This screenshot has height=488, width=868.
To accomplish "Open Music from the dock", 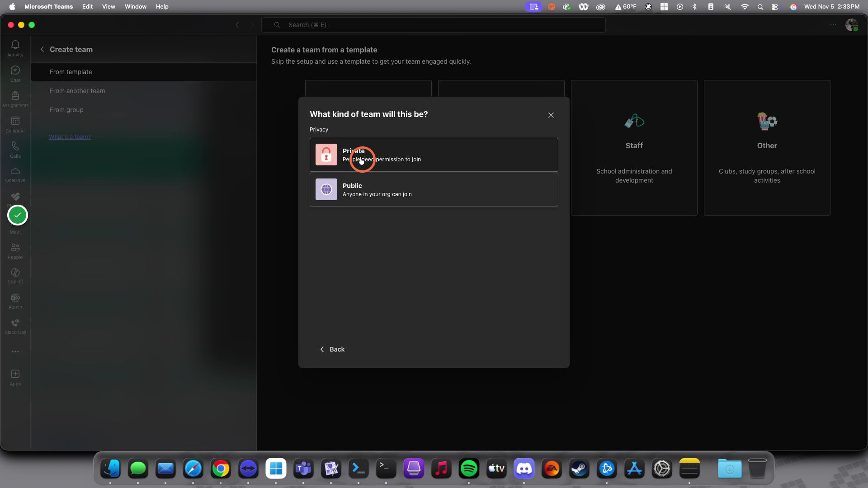I will 441,469.
